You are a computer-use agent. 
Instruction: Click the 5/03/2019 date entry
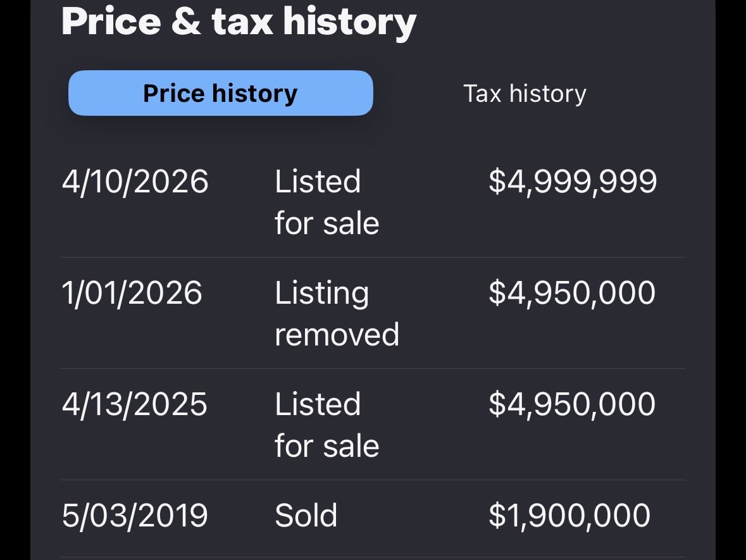coord(135,515)
